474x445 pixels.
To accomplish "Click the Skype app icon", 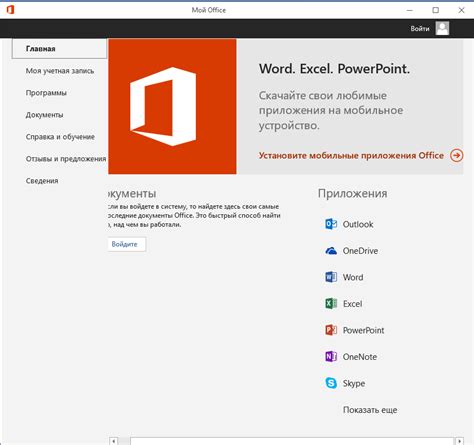I will [x=331, y=383].
